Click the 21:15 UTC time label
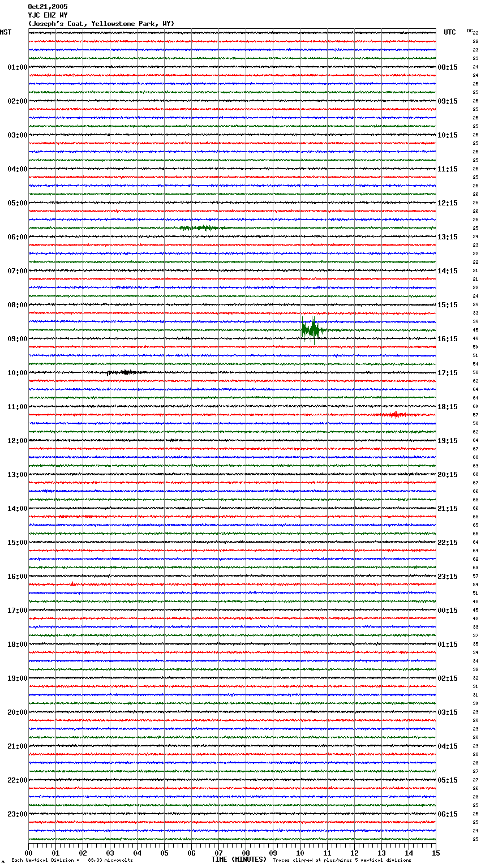The image size is (481, 868). tap(448, 509)
